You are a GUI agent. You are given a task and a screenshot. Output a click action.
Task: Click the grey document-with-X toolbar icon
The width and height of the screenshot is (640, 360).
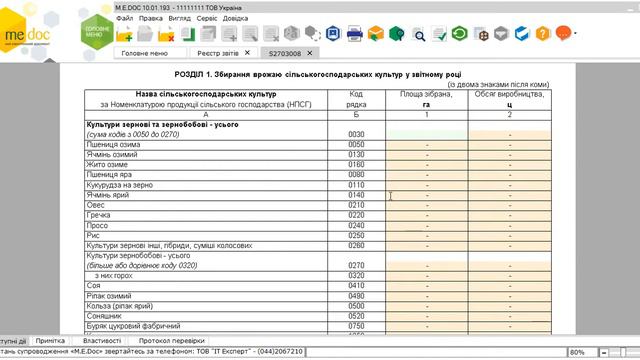tap(271, 34)
